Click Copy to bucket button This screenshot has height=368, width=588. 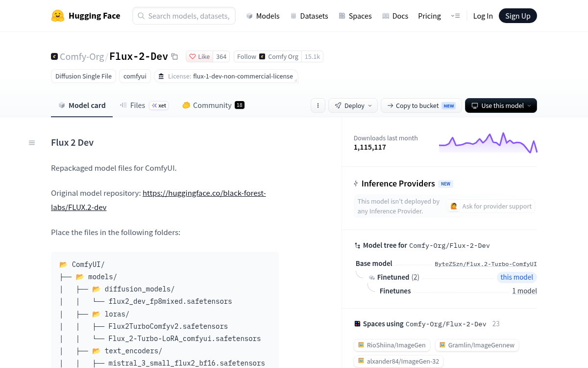[x=421, y=105]
